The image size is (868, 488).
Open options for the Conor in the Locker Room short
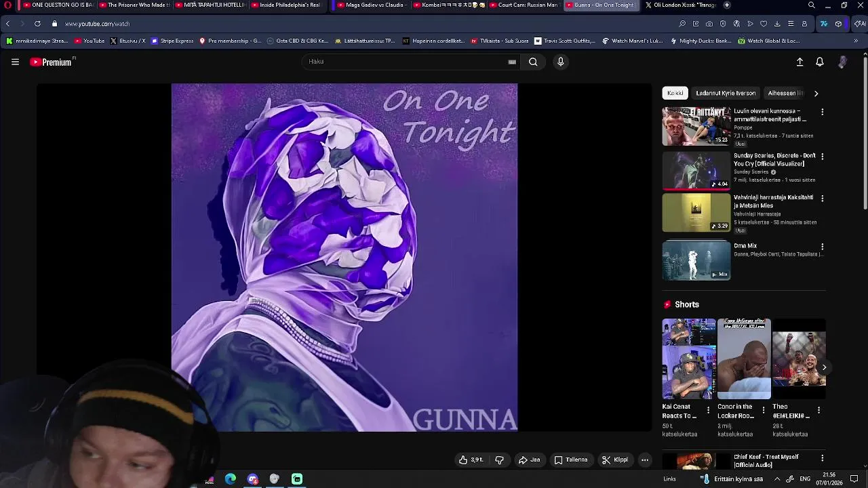[x=764, y=410]
